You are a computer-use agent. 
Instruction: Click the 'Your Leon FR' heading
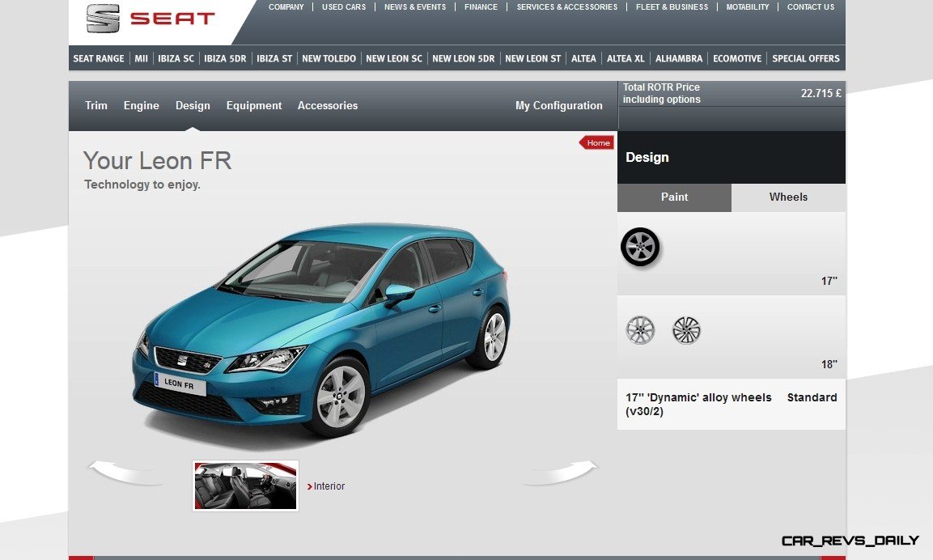point(158,161)
